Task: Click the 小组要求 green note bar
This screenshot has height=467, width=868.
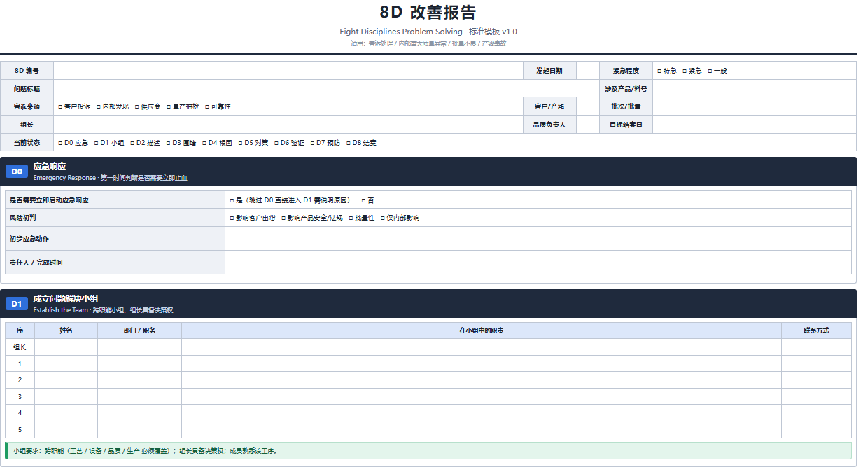Action: (428, 451)
